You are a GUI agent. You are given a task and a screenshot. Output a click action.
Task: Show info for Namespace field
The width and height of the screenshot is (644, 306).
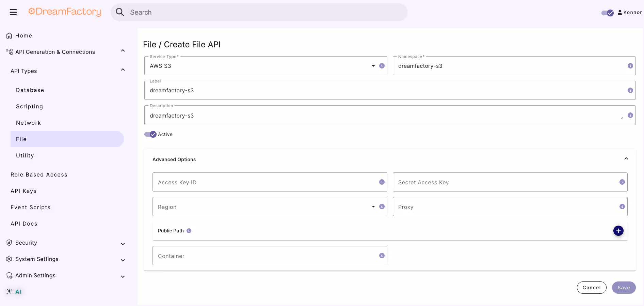click(x=630, y=66)
